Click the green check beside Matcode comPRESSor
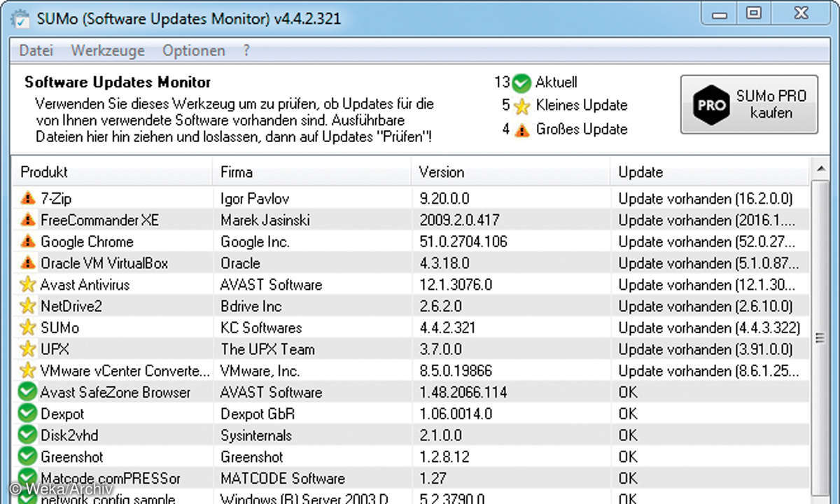Image resolution: width=840 pixels, height=504 pixels. (27, 478)
